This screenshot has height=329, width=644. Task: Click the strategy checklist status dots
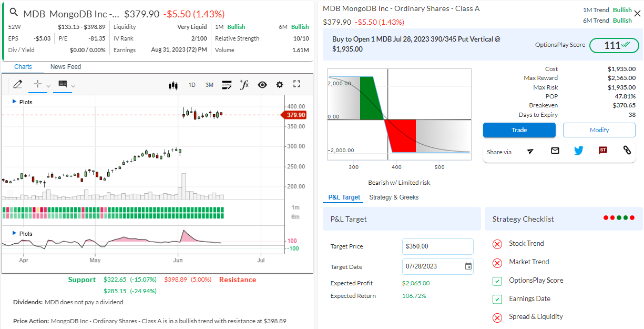(x=619, y=217)
